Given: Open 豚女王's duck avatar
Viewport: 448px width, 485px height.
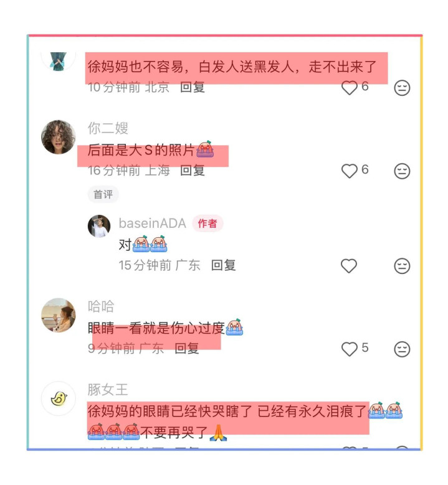Looking at the screenshot, I should tap(58, 398).
